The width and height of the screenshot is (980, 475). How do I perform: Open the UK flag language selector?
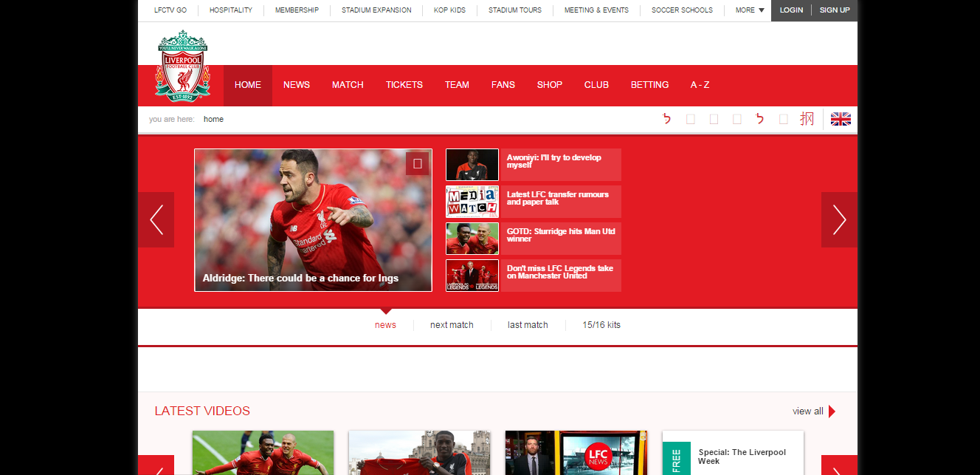(x=841, y=119)
